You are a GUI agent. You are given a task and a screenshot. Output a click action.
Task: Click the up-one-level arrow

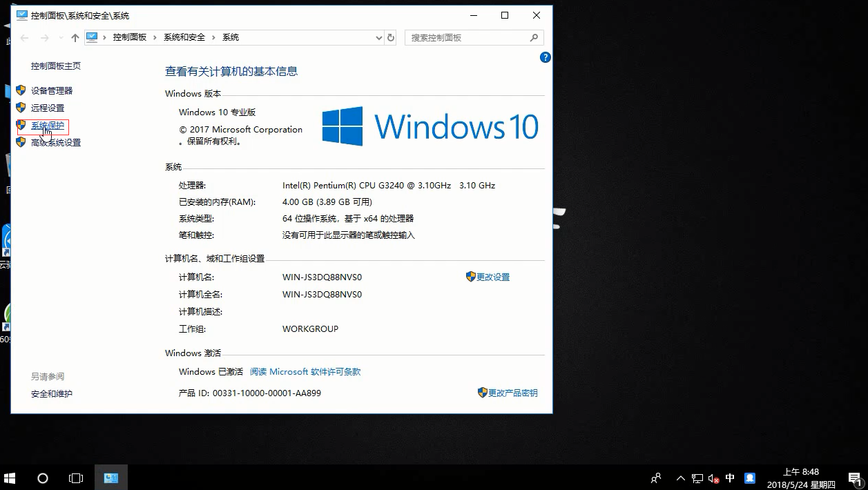point(75,38)
